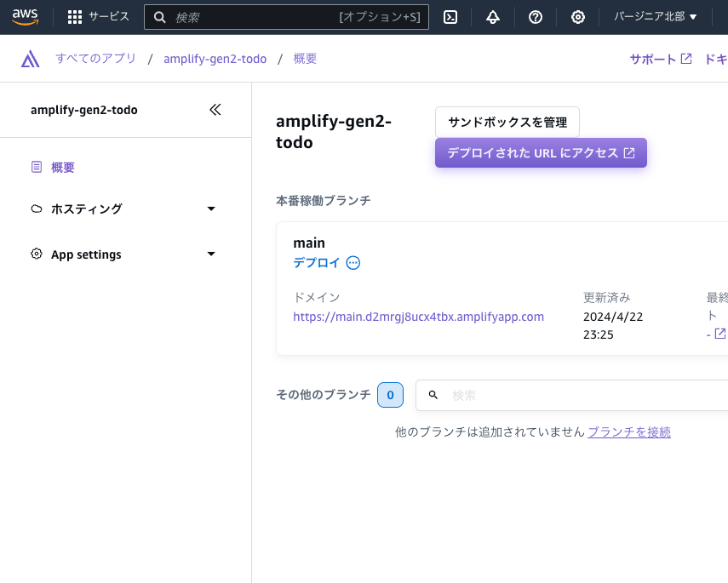Screen dimensions: 728x583
Task: Click the 本番稼働ブランチ heading
Action: point(324,201)
